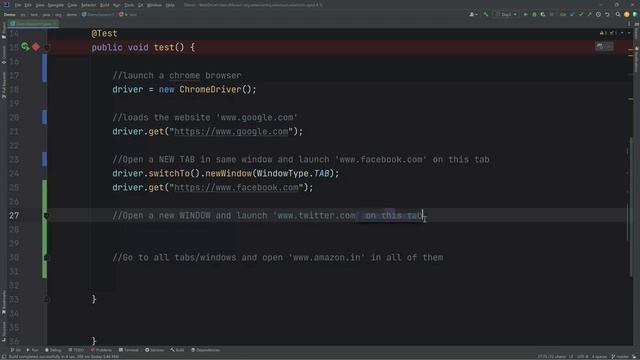Viewport: 640px width, 360px height.
Task: Open the Bookmarks tool window on left edge
Action: 4,302
